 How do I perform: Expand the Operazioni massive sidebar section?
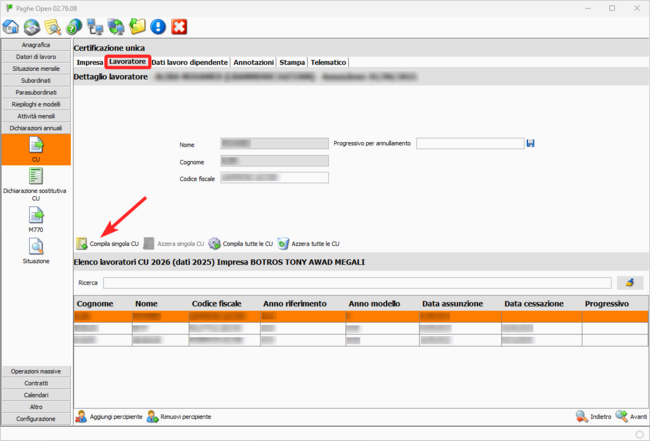36,371
